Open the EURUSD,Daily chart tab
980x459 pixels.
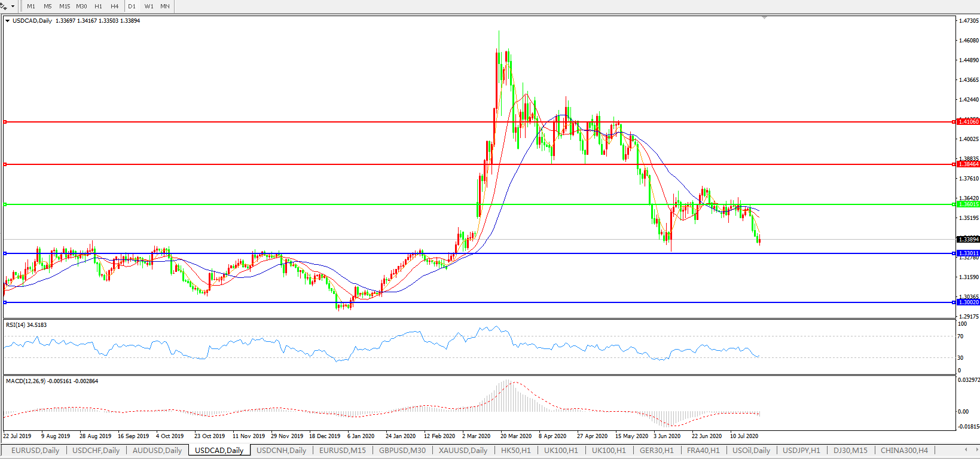35,451
